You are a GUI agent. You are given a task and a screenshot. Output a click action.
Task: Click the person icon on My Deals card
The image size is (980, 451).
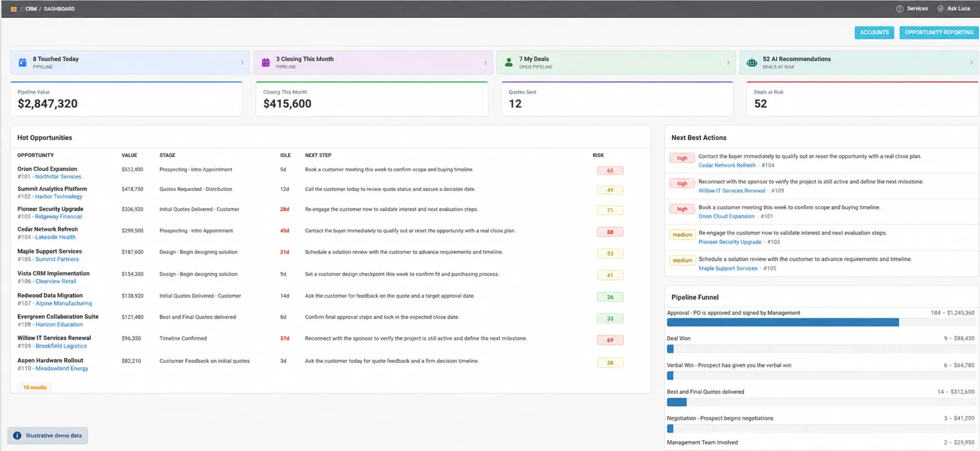pos(509,62)
